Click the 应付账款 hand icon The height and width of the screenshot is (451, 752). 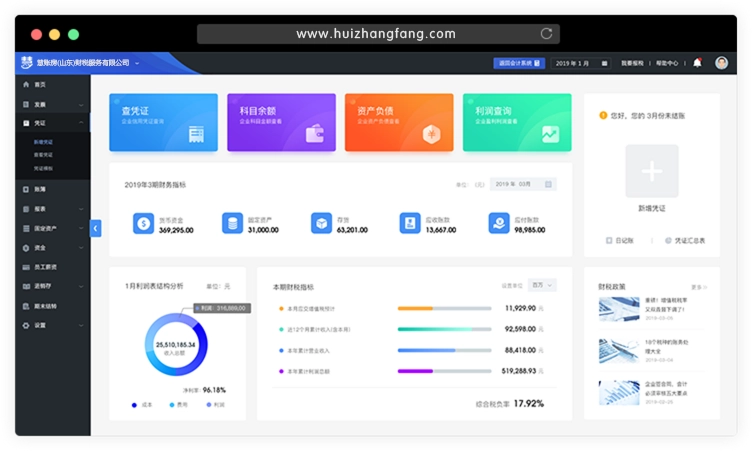(499, 224)
